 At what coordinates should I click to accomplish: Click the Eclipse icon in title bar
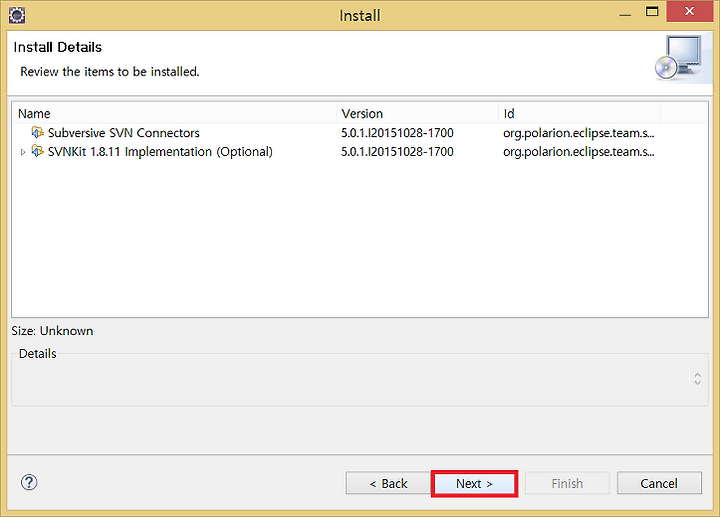[17, 15]
